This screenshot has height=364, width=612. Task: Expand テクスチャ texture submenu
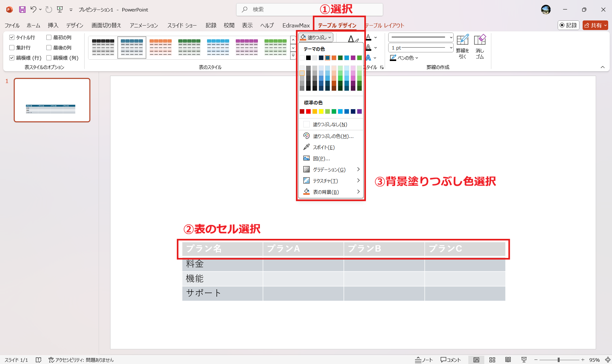(331, 181)
